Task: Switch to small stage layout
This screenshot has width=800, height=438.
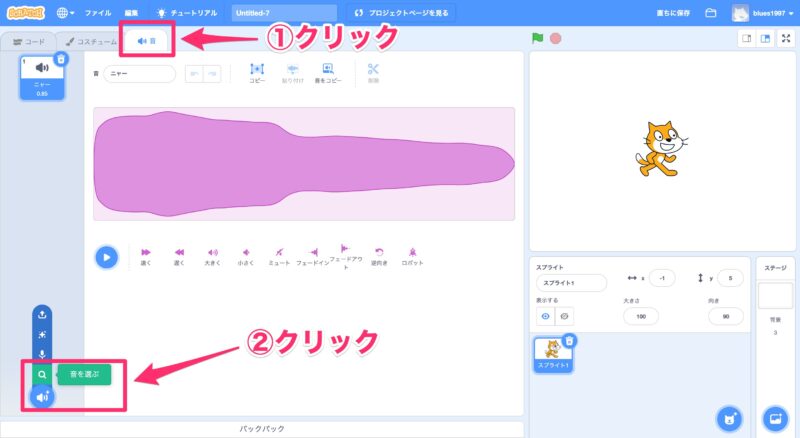Action: 745,39
